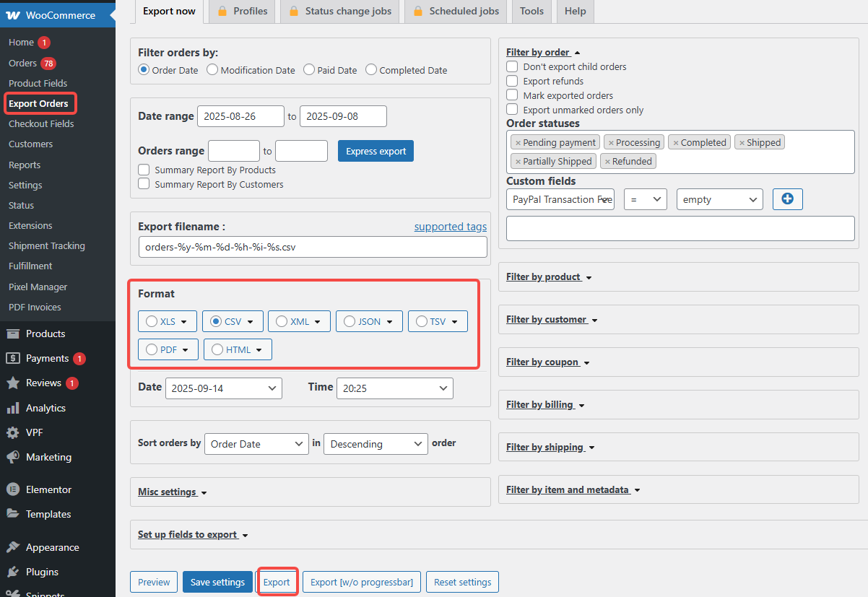Click the WooCommerce logo in the sidebar
Viewport: 868px width, 597px height.
tap(13, 14)
